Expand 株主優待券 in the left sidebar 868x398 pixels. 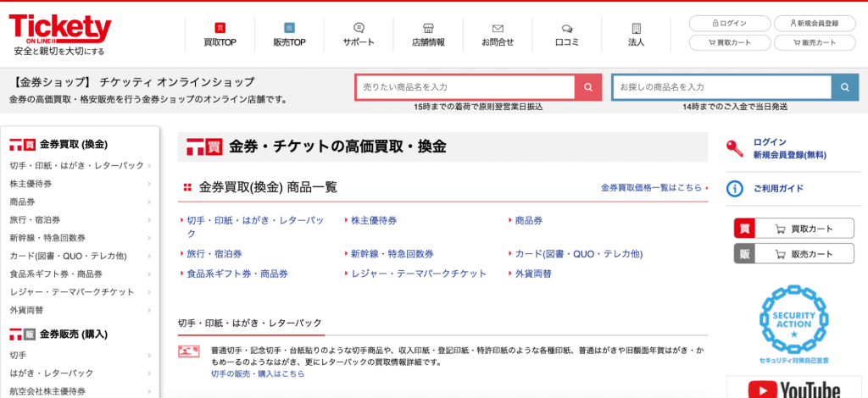(81, 184)
